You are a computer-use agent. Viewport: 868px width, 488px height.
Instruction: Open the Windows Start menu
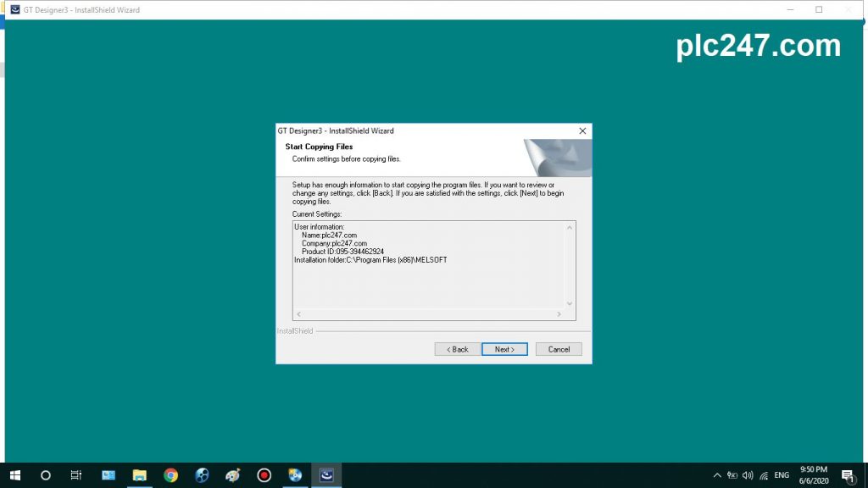point(15,475)
